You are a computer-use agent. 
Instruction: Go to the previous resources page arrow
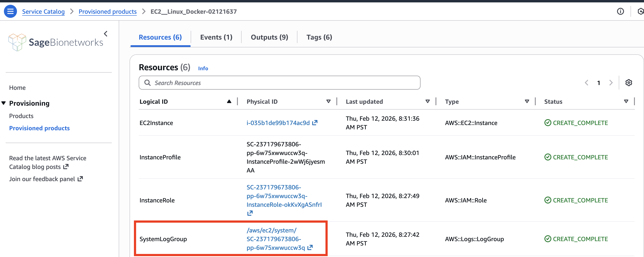[x=587, y=83]
